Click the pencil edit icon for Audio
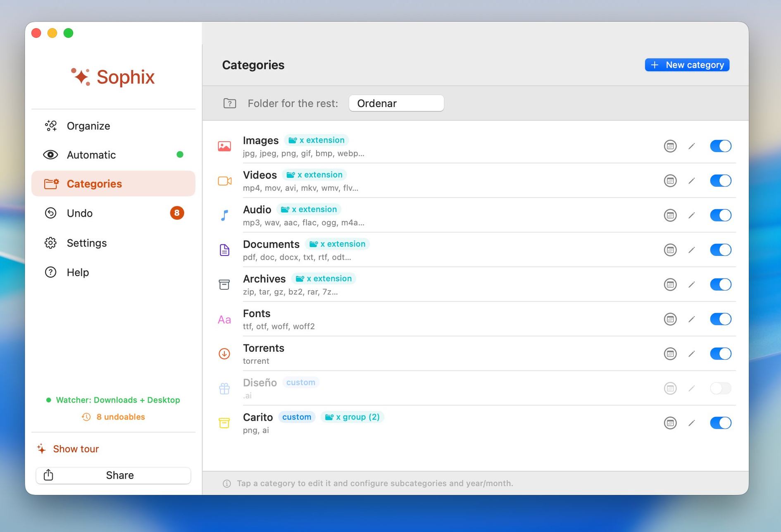The image size is (781, 532). 692,215
